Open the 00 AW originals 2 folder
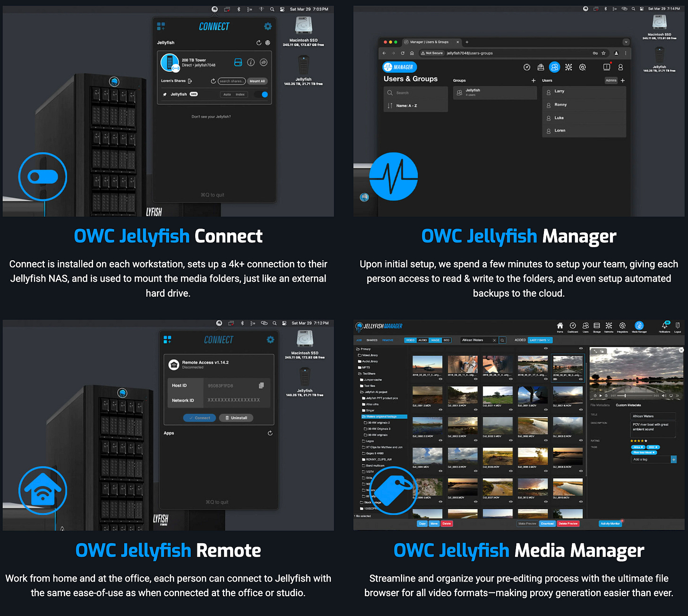688x616 pixels. (377, 423)
